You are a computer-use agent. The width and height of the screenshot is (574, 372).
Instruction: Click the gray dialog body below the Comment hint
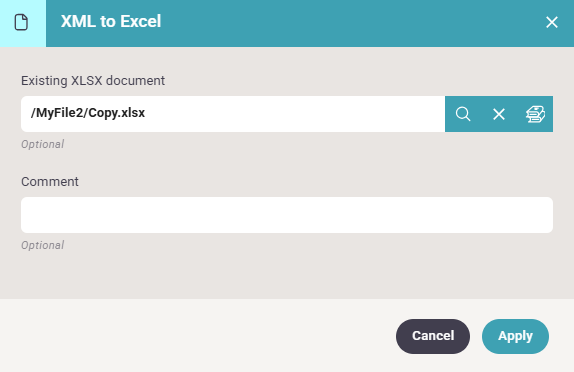click(x=287, y=275)
